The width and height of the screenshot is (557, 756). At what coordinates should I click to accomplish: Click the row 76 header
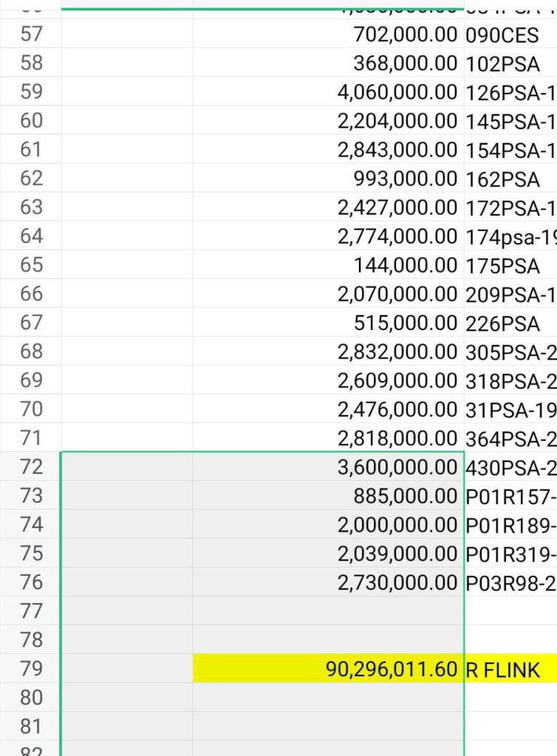[30, 582]
